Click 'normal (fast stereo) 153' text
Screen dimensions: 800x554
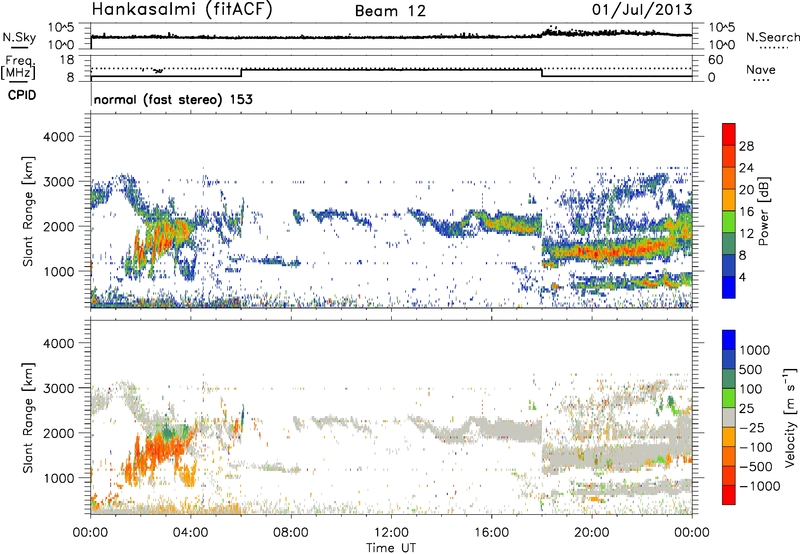coord(173,99)
